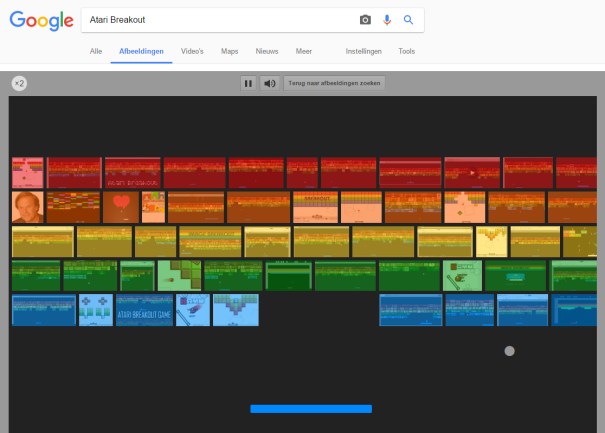Click the red brick labeled atari breakout
605x433 pixels.
[133, 173]
